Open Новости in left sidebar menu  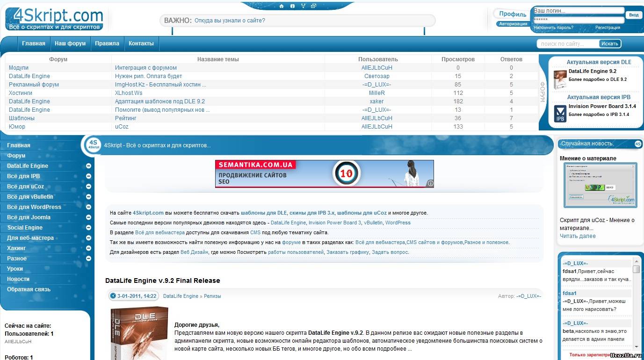click(x=18, y=279)
